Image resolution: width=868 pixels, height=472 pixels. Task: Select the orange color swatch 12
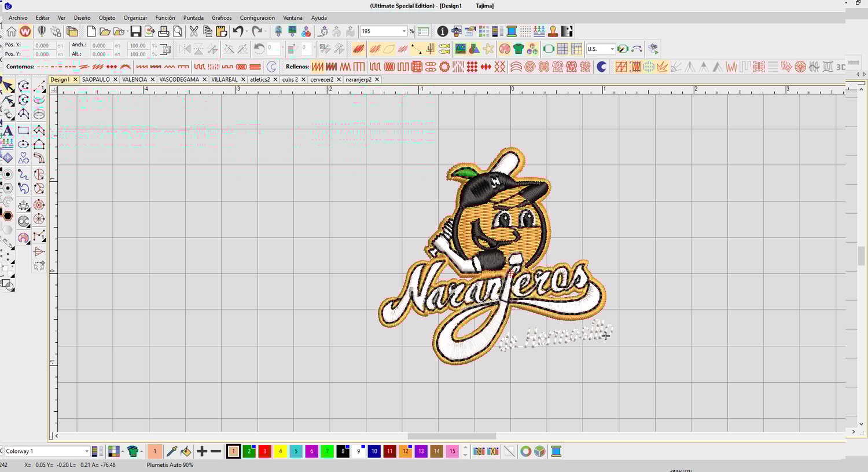[405, 451]
